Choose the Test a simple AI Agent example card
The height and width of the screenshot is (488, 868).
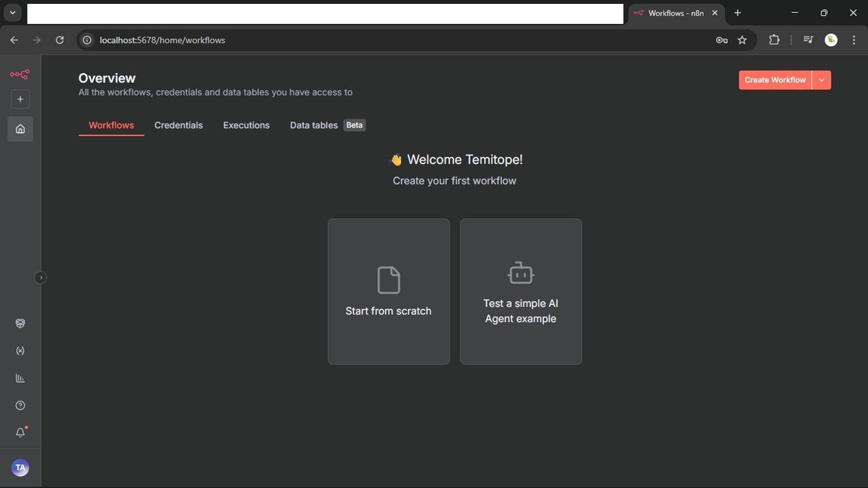tap(521, 291)
